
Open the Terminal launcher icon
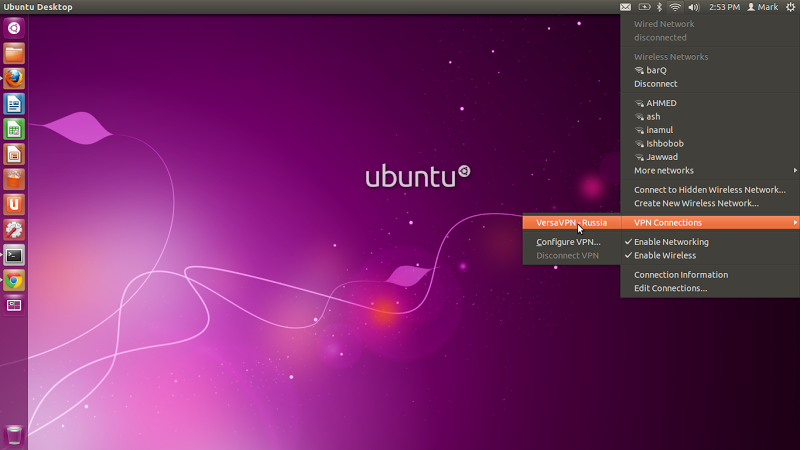click(14, 255)
